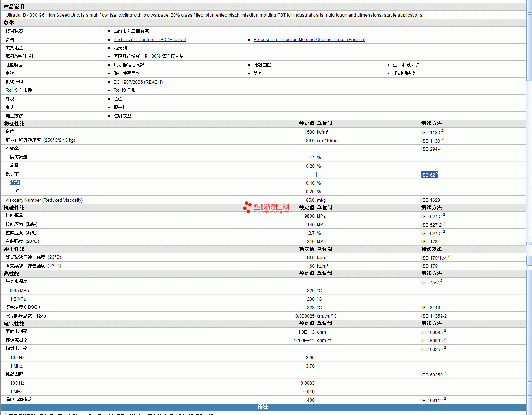
Task: Click the tensile stress value 145
Action: 311,225
